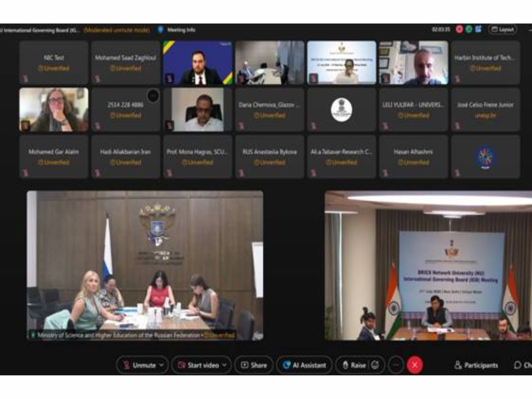This screenshot has height=399, width=532.
Task: Select the BRICS Network University IGB meeting video
Action: [x=428, y=265]
